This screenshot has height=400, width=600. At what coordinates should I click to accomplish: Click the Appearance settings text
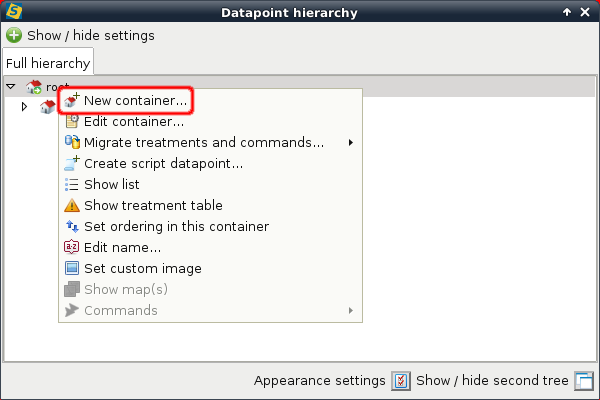tap(319, 381)
